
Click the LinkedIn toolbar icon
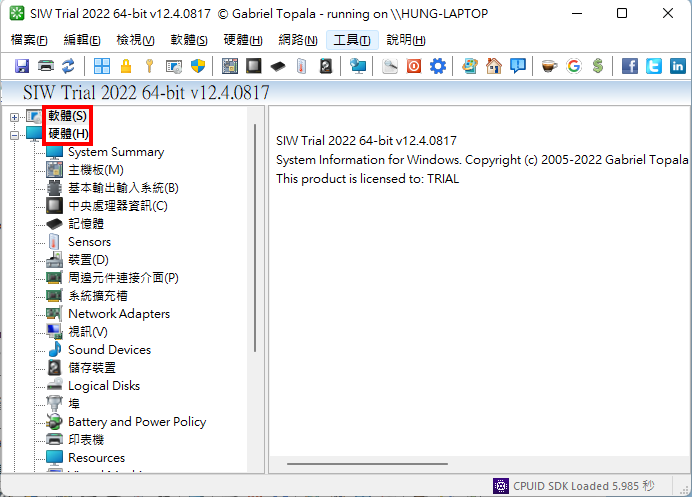tap(678, 67)
